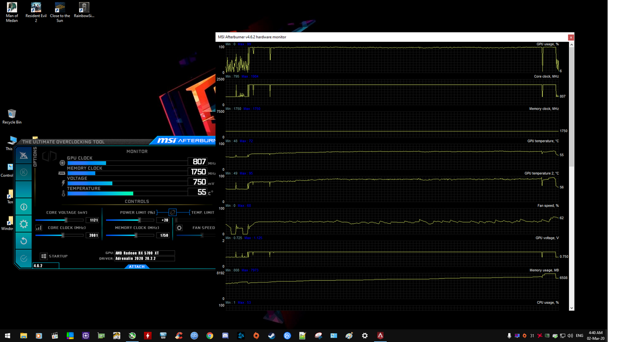Select the core clock value field 2001
Image resolution: width=644 pixels, height=342 pixels.
pyautogui.click(x=93, y=235)
